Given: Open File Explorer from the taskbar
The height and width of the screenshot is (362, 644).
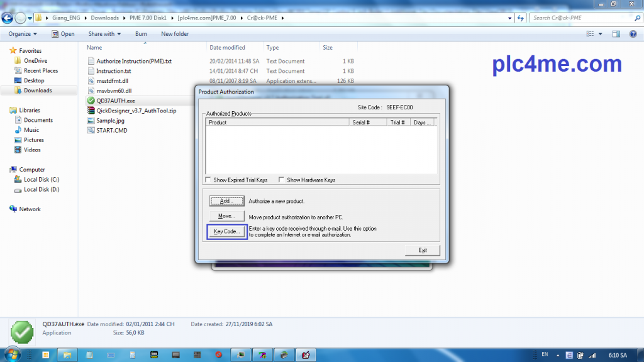Looking at the screenshot, I should click(x=67, y=354).
